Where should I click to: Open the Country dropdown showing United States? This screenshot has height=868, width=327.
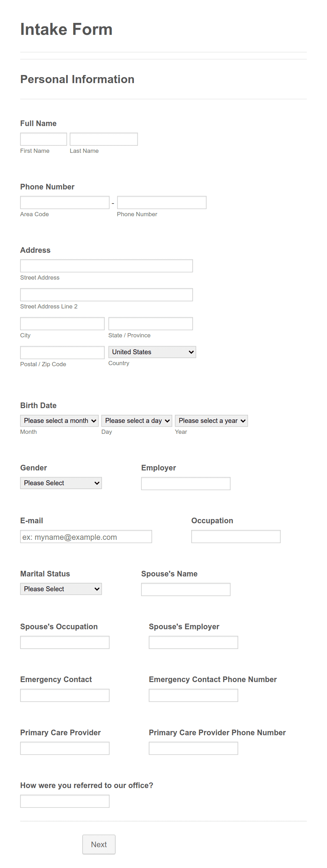click(x=152, y=352)
